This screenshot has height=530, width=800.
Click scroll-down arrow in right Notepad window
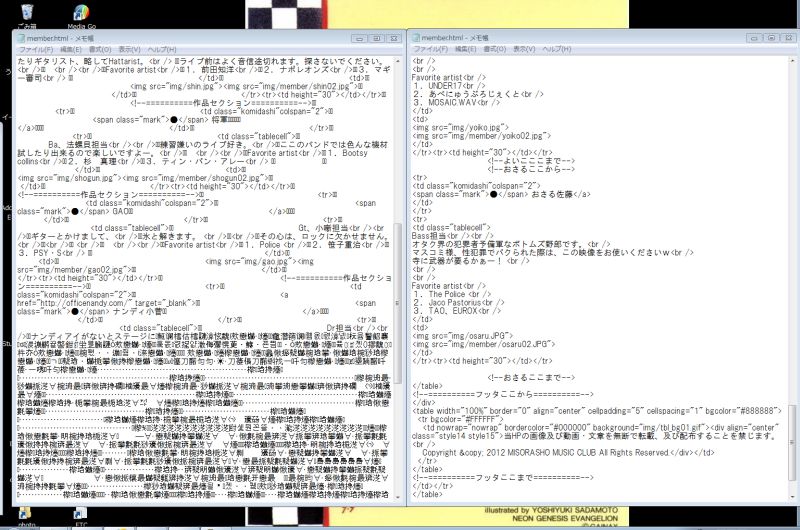pos(792,497)
